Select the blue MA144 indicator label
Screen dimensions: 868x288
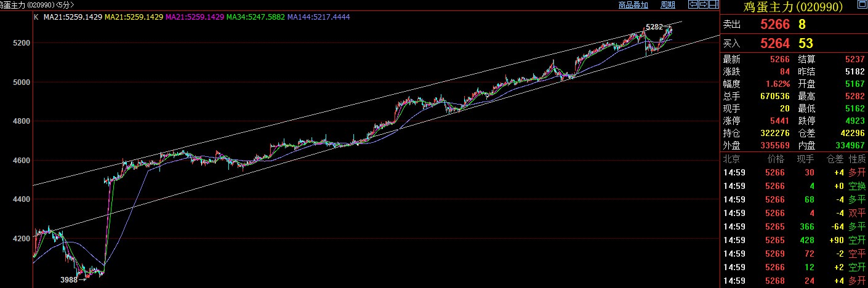click(x=319, y=17)
